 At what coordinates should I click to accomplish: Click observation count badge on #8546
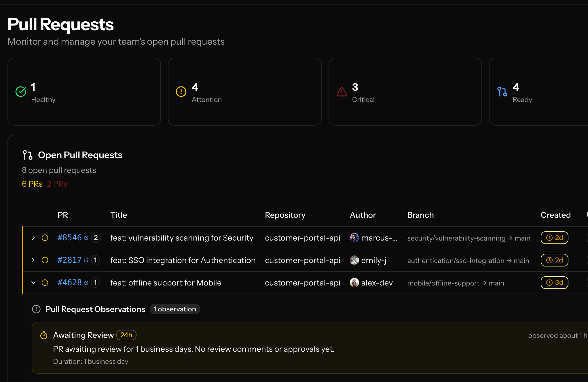[96, 238]
